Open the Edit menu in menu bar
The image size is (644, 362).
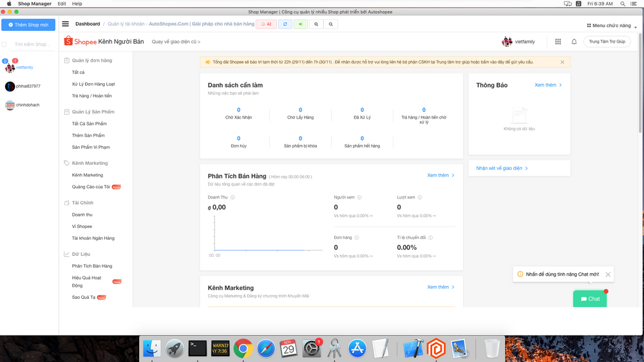pyautogui.click(x=62, y=4)
